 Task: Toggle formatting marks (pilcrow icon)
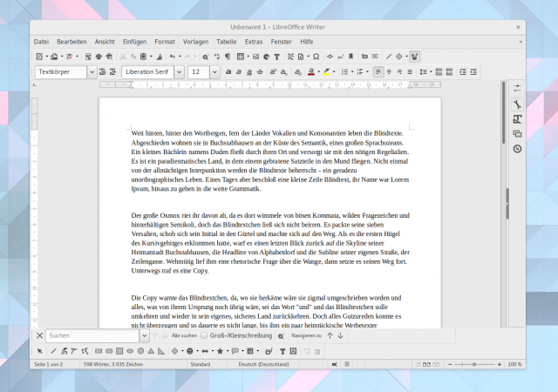[228, 57]
